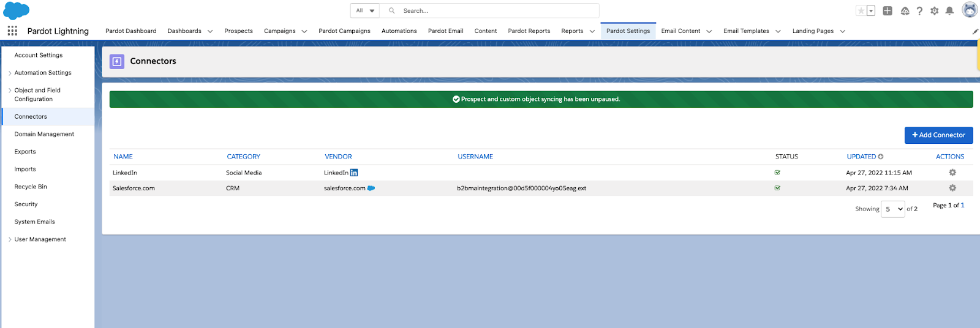The height and width of the screenshot is (328, 980).
Task: Click the LinkedIn connector name cell
Action: click(125, 173)
